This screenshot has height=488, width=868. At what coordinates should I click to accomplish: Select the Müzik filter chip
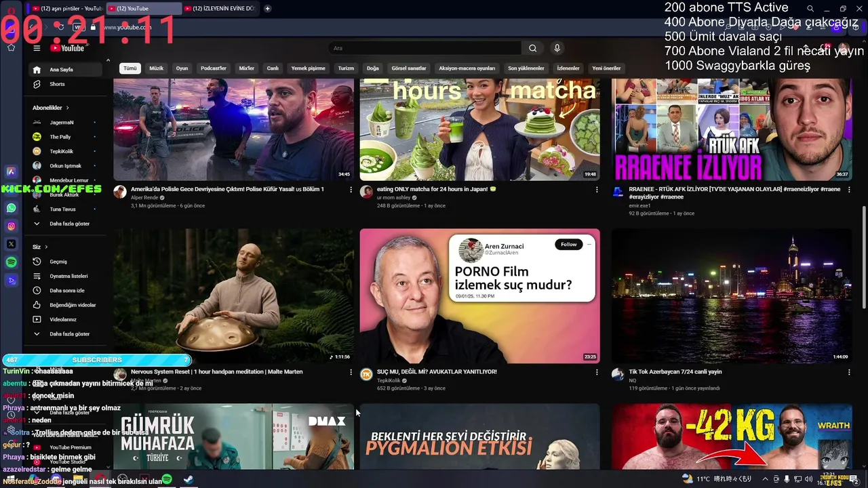157,68
